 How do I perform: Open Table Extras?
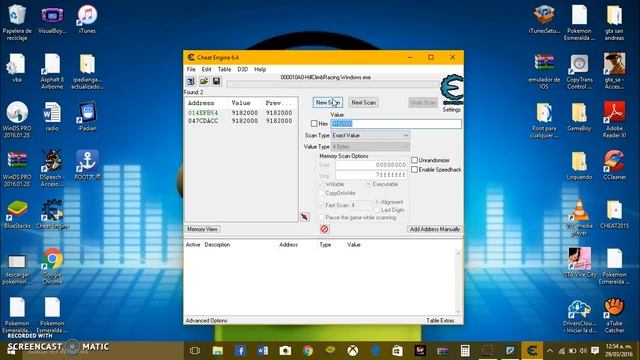[x=440, y=320]
